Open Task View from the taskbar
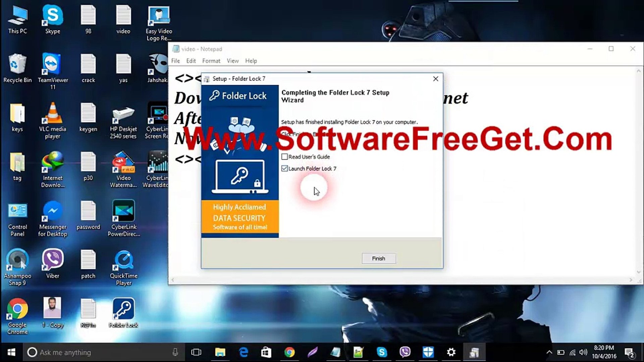Viewport: 644px width, 362px height. click(x=196, y=352)
